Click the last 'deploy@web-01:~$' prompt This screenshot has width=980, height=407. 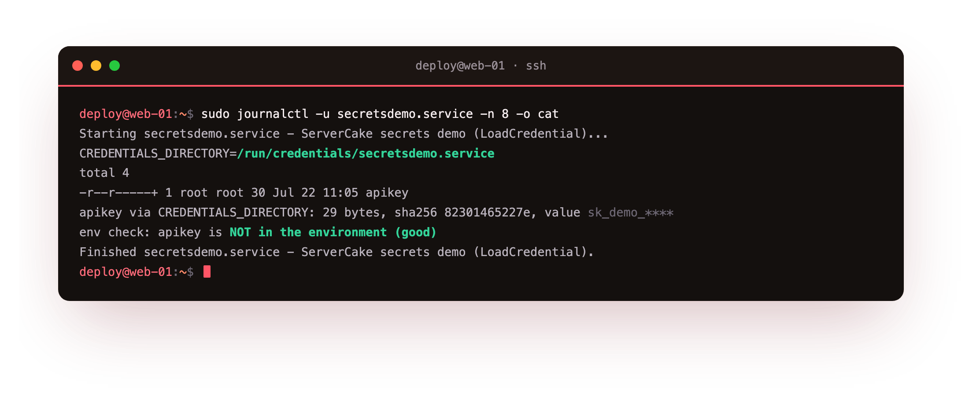click(137, 272)
